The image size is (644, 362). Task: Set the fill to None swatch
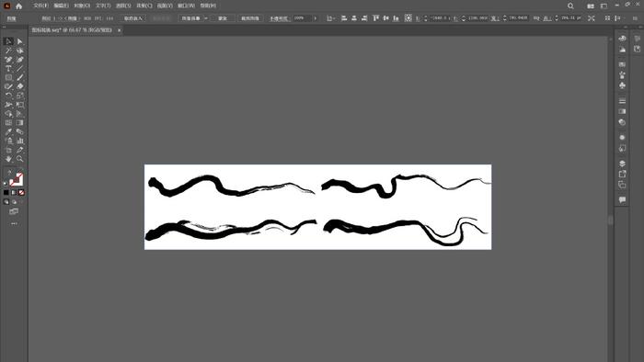point(21,192)
